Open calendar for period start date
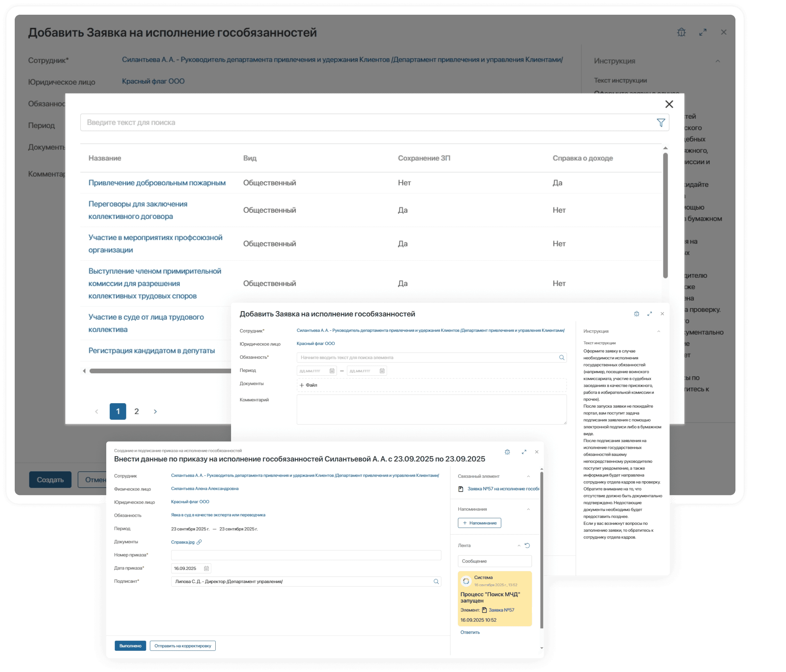Image resolution: width=786 pixels, height=672 pixels. [x=332, y=371]
